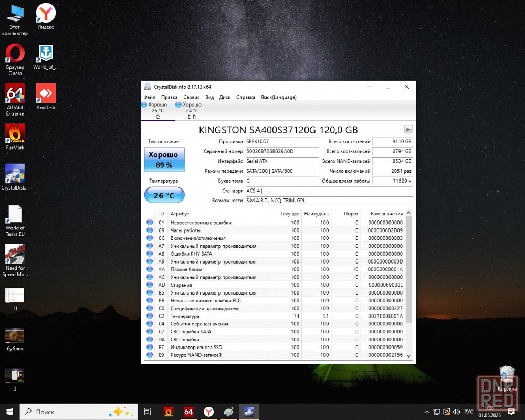Select CrystalDisk desktop shortcut
The width and height of the screenshot is (525, 420).
tap(15, 177)
